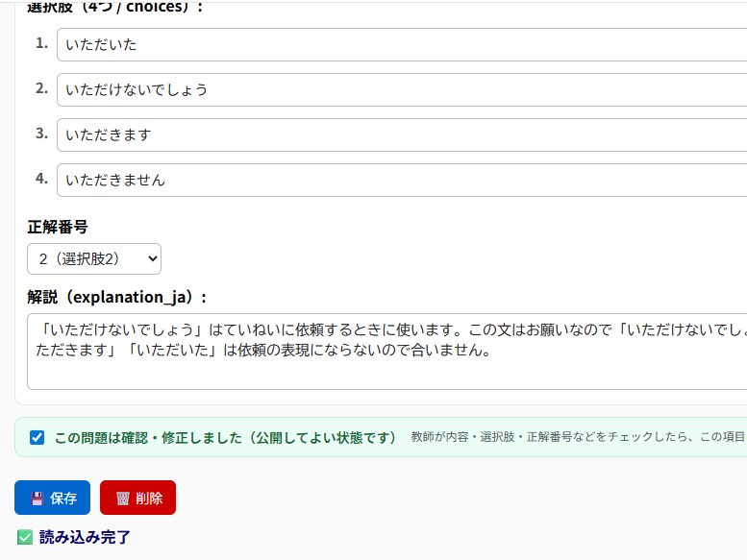
Task: Click the 読み込み完了 status text
Action: pyautogui.click(x=85, y=538)
